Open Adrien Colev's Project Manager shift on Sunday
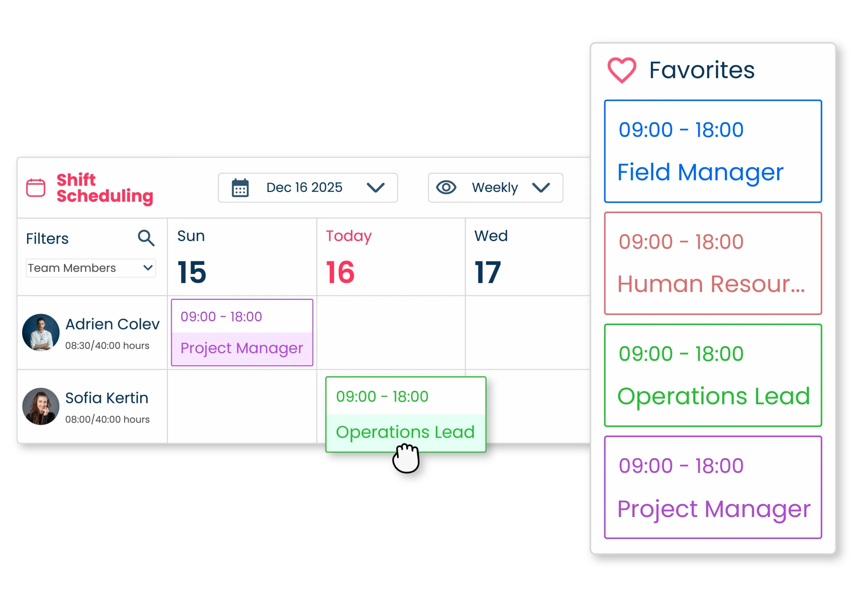 [242, 332]
